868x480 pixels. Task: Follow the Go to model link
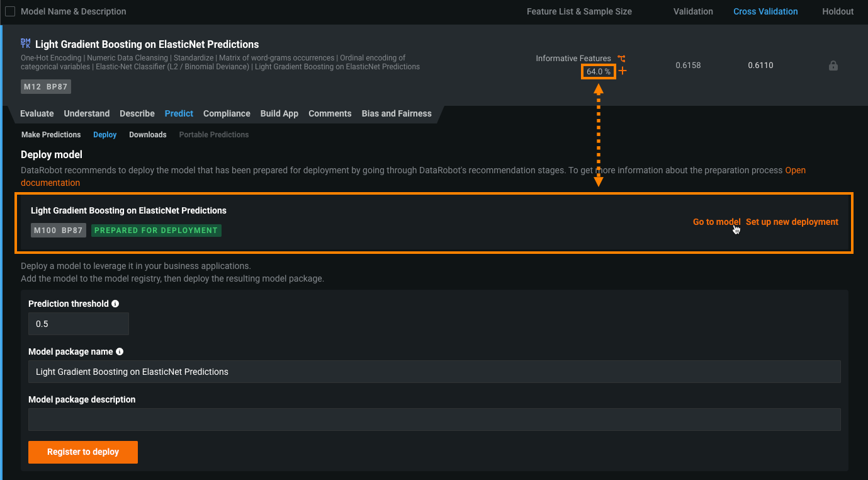[716, 222]
